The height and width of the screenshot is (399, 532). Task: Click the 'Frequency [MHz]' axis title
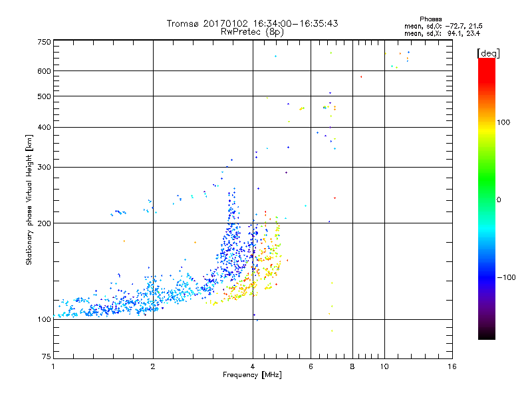click(252, 375)
